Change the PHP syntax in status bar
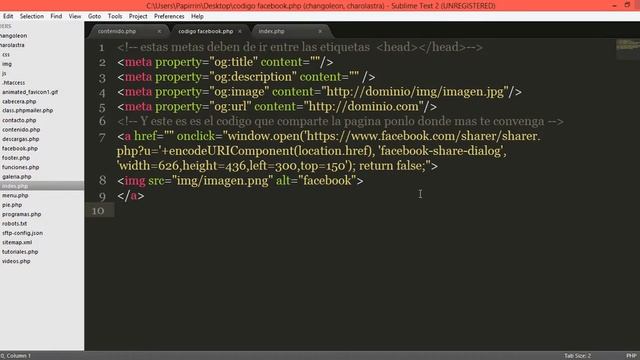The image size is (640, 360). (631, 356)
